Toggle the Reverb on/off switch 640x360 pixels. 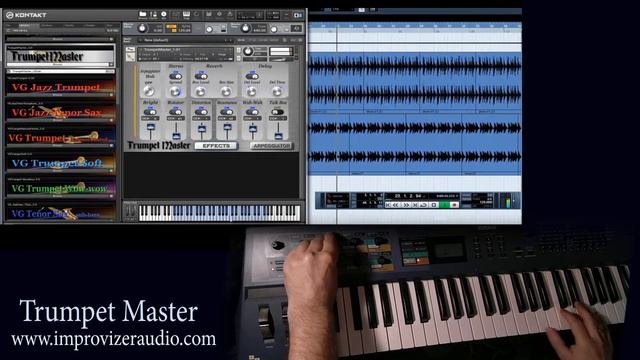tap(201, 76)
